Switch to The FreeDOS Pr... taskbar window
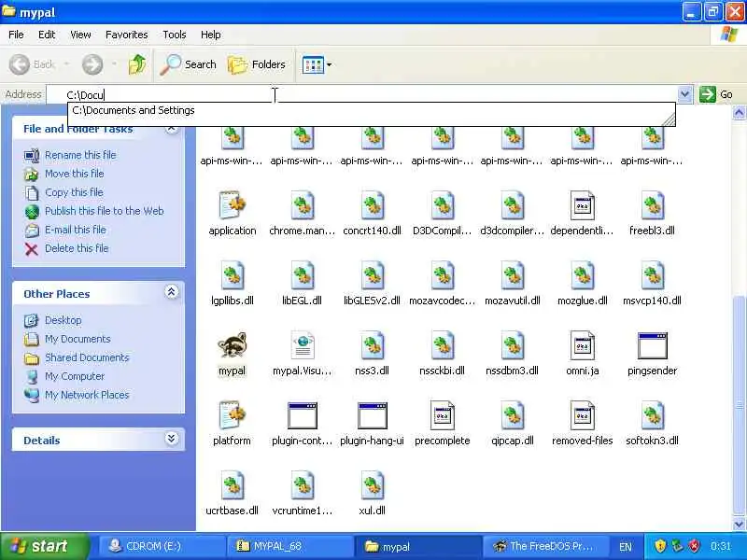This screenshot has width=747, height=560. pos(545,546)
